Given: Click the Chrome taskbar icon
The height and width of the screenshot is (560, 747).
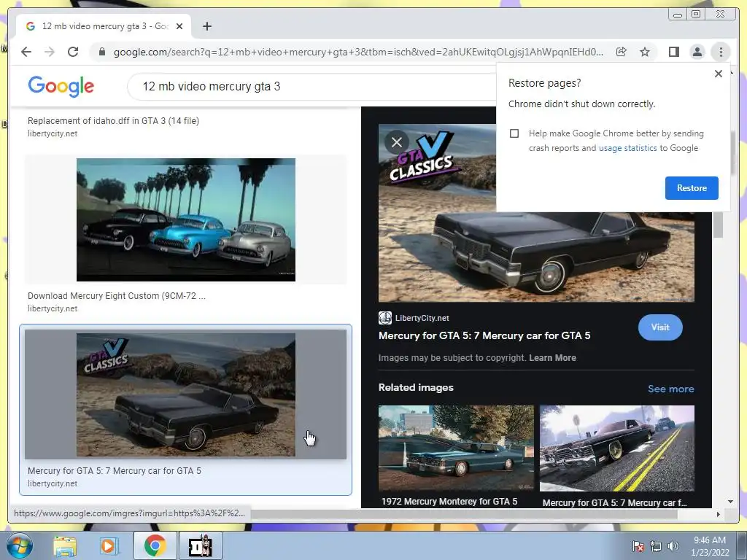Looking at the screenshot, I should point(155,545).
